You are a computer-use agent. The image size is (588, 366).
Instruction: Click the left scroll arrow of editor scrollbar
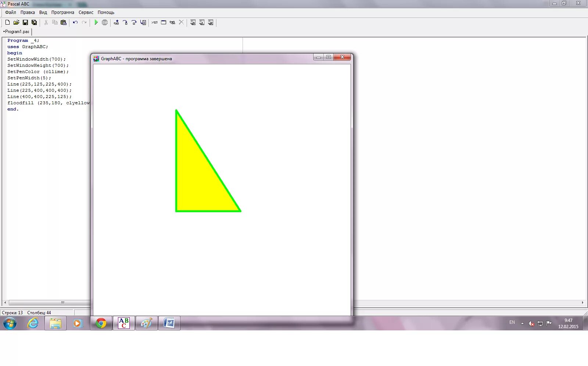point(5,302)
